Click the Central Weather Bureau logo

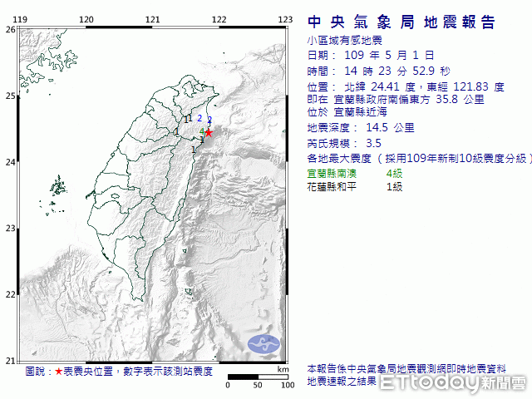pyautogui.click(x=265, y=342)
